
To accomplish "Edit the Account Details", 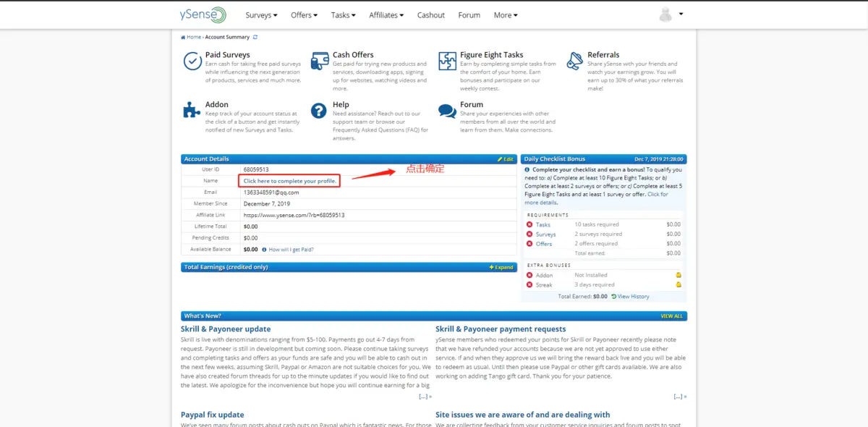I will click(506, 159).
